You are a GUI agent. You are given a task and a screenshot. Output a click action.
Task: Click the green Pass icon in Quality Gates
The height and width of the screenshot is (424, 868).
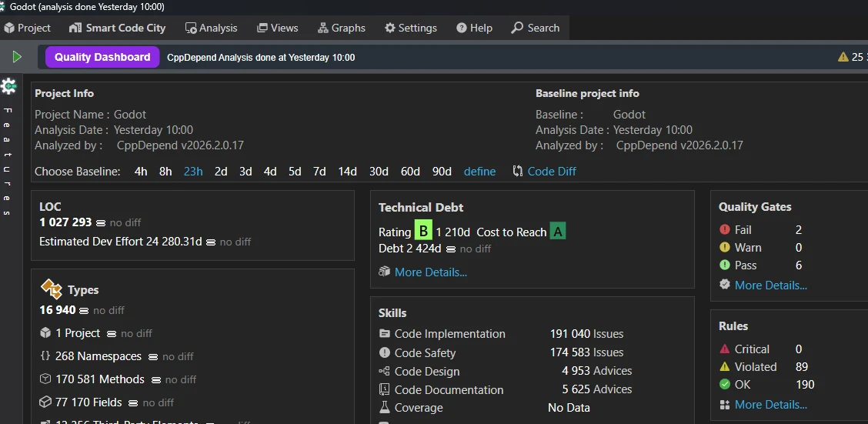point(725,265)
